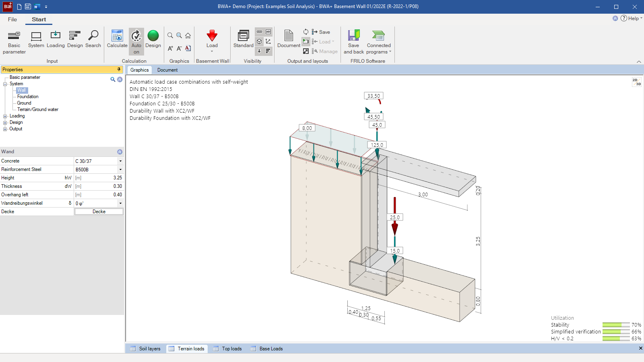This screenshot has width=644, height=362.
Task: Click Save and back
Action: 353,42
